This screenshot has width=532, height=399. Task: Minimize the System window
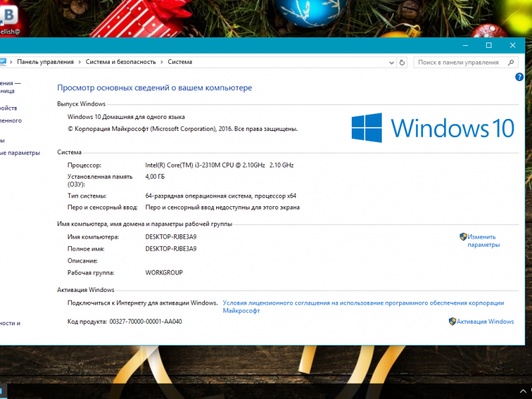tap(465, 45)
